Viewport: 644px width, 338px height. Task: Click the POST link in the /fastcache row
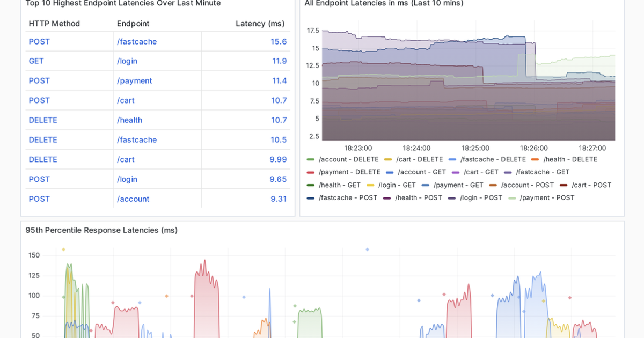[x=39, y=41]
